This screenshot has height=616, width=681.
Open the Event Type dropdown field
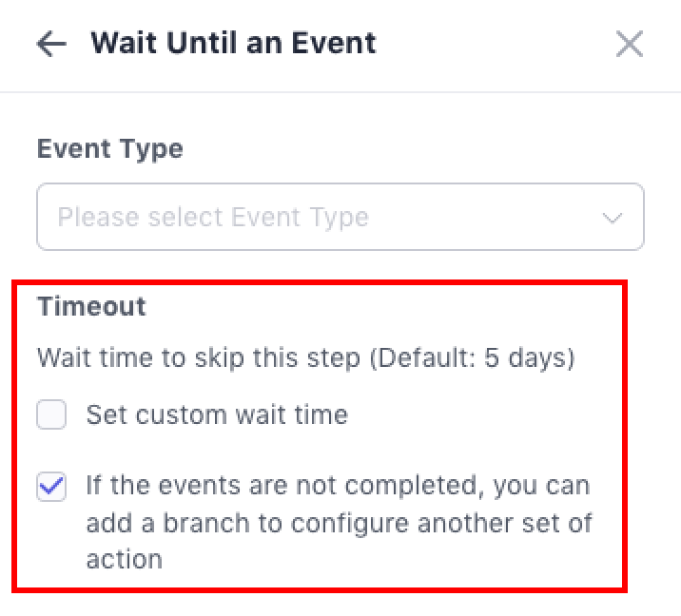[340, 218]
